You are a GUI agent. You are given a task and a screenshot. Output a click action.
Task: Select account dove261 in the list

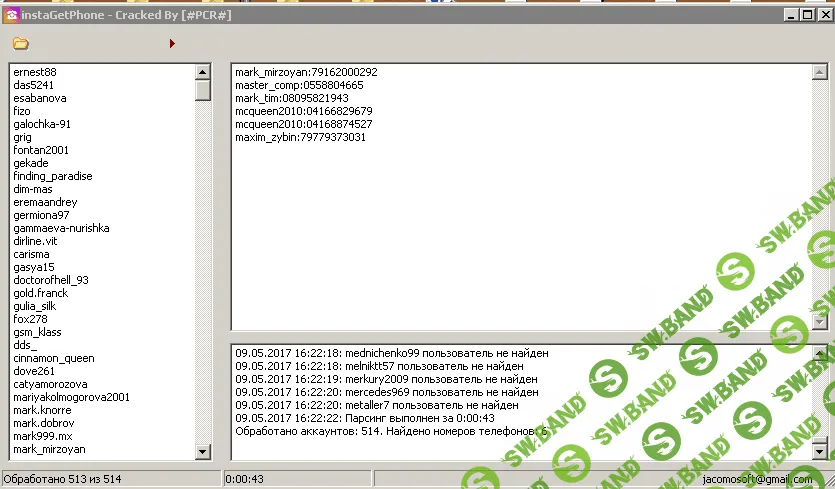click(x=34, y=371)
